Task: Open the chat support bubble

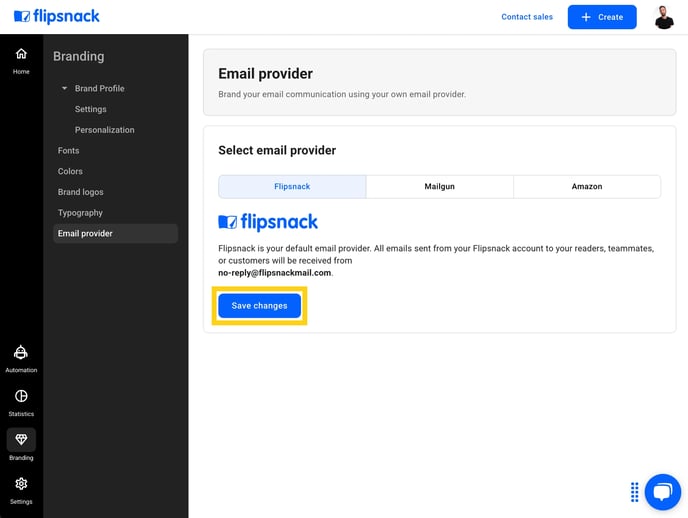Action: pos(663,492)
